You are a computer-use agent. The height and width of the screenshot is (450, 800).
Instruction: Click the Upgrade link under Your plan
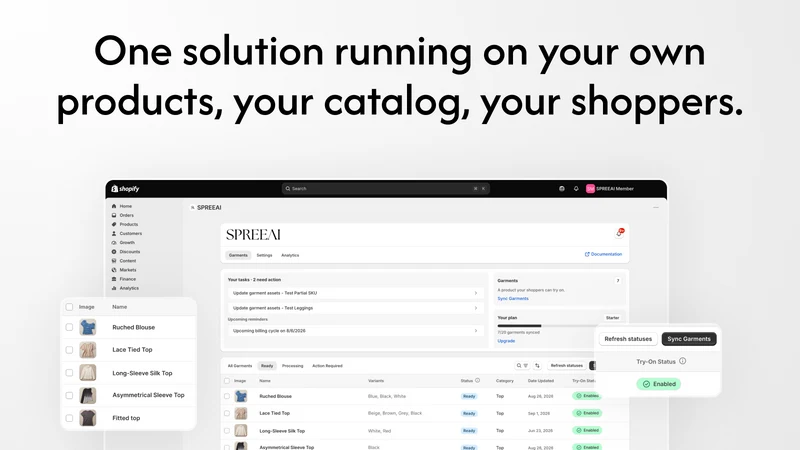click(x=506, y=341)
